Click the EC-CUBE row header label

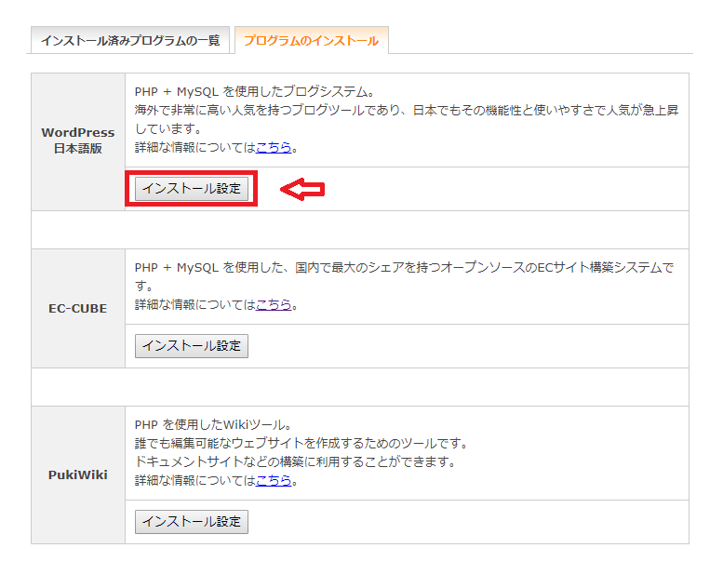(78, 309)
